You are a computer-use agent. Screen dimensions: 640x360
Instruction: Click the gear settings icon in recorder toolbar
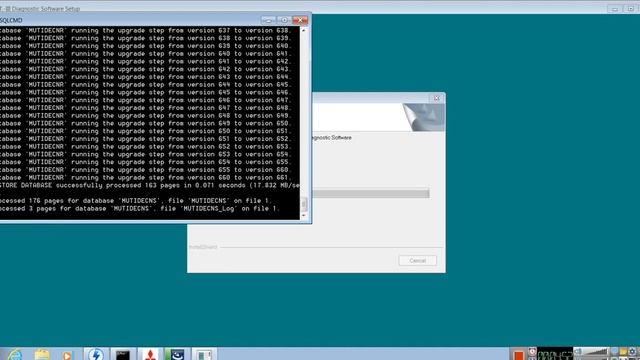633,351
